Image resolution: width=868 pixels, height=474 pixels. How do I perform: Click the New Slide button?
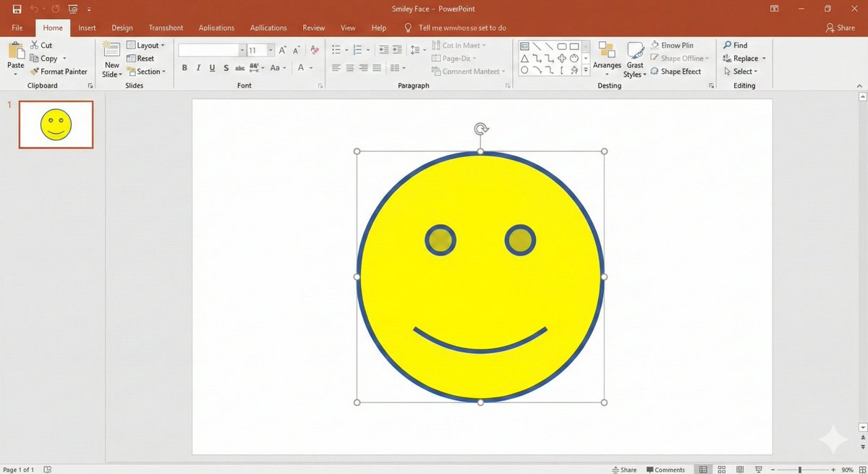pos(111,58)
